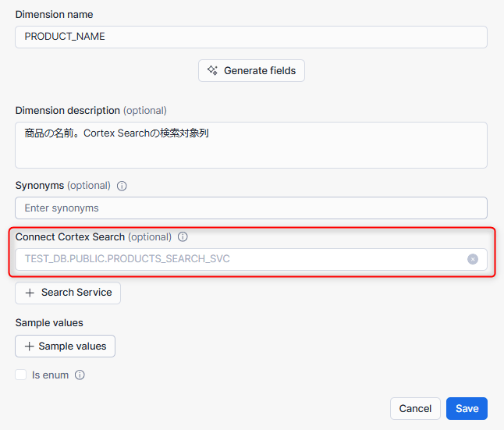The height and width of the screenshot is (430, 504).
Task: Click the sparkle icon on Generate fields
Action: [212, 70]
